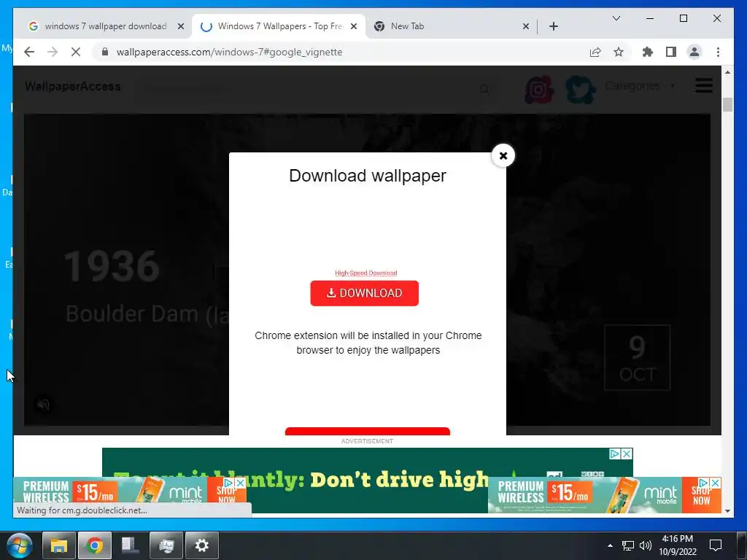Click the site search magnifier icon
This screenshot has height=560, width=747.
tap(484, 89)
